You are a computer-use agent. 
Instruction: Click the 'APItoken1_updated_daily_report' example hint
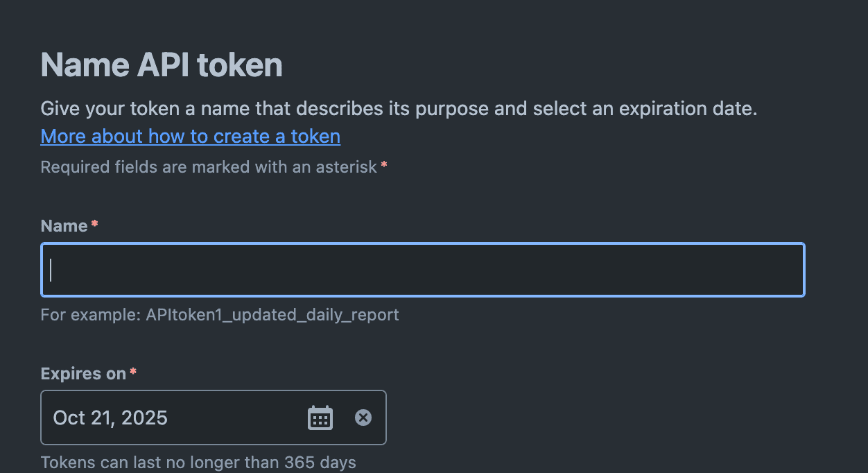pyautogui.click(x=272, y=315)
